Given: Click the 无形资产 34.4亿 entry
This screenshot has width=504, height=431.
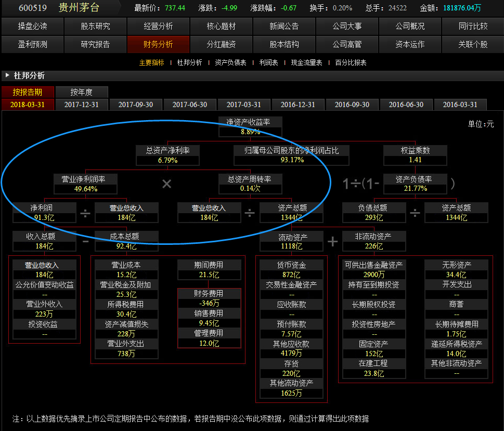Looking at the screenshot, I should click(x=457, y=270).
